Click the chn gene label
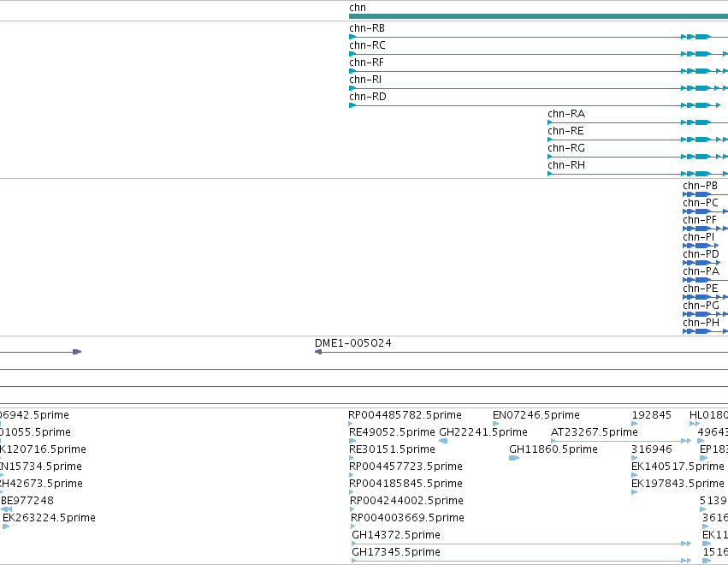The width and height of the screenshot is (728, 565). (358, 8)
